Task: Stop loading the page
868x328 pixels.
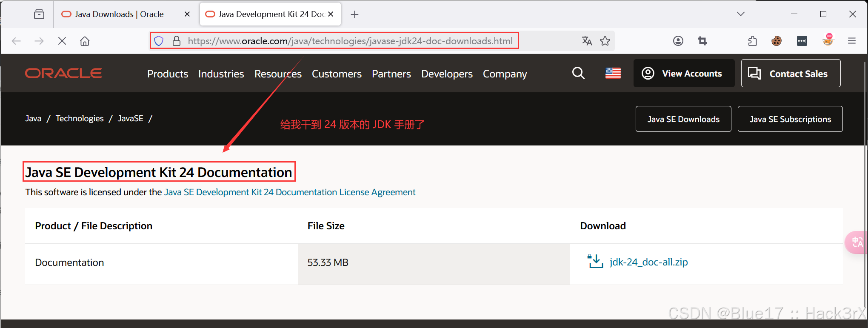Action: pos(62,41)
